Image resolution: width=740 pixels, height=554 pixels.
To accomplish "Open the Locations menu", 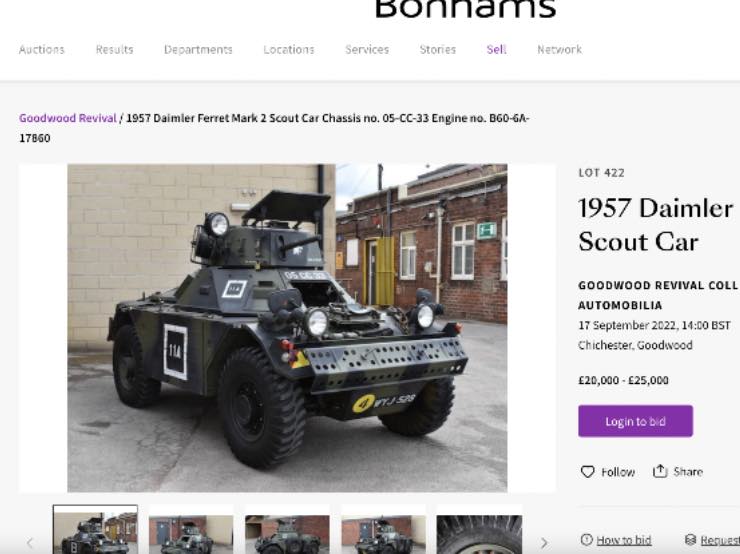I will (289, 50).
